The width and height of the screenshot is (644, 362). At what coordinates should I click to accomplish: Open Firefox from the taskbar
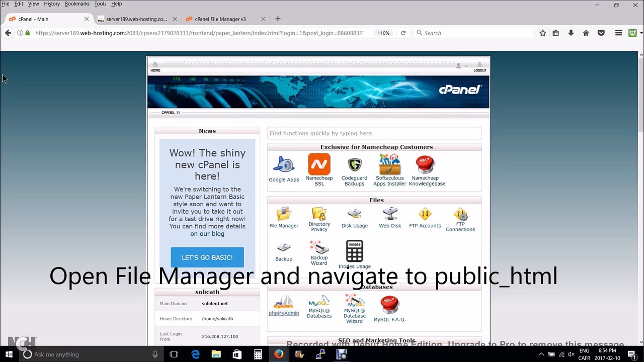coord(279,354)
